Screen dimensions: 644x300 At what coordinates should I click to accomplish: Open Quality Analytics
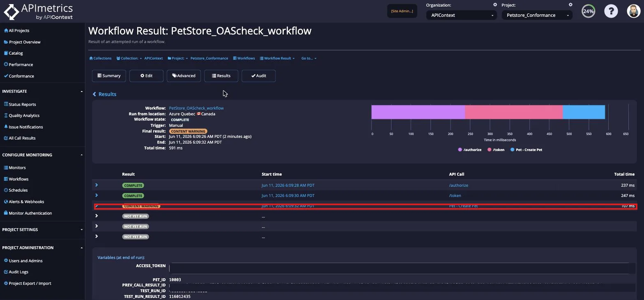[22, 115]
